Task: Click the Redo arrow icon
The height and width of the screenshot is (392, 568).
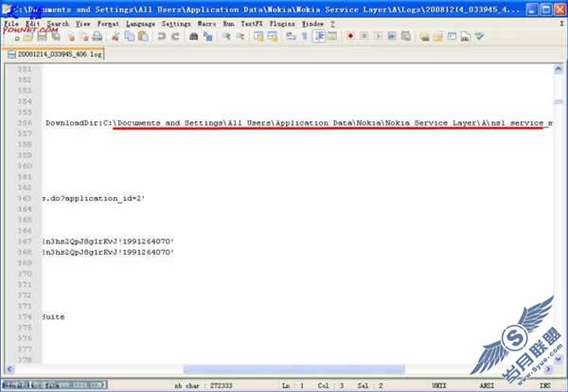Action: 175,37
